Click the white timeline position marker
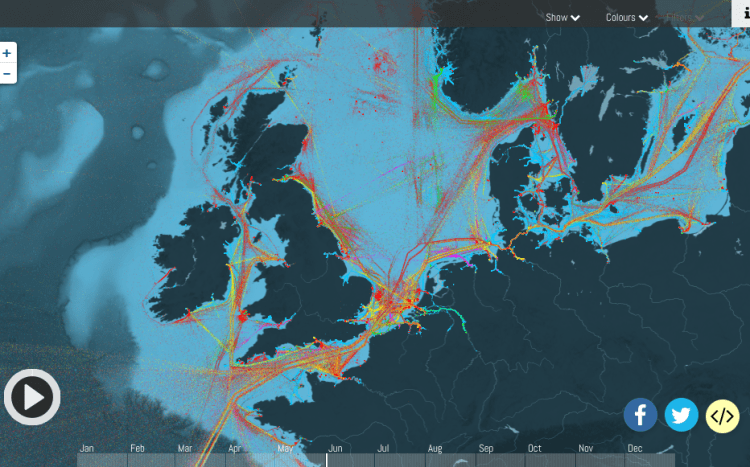Image resolution: width=750 pixels, height=467 pixels. coord(326,459)
